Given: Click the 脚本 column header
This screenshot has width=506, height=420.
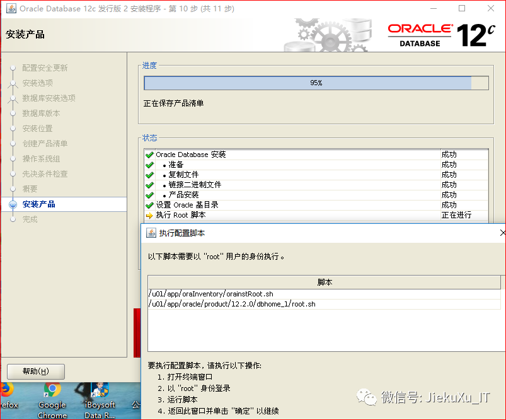Looking at the screenshot, I should pos(325,283).
